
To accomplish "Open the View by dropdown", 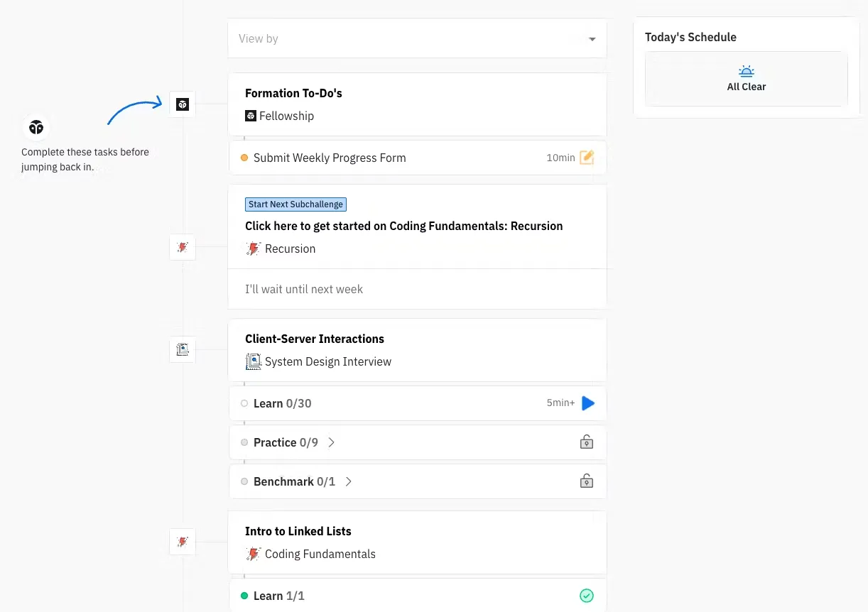I will click(x=417, y=39).
